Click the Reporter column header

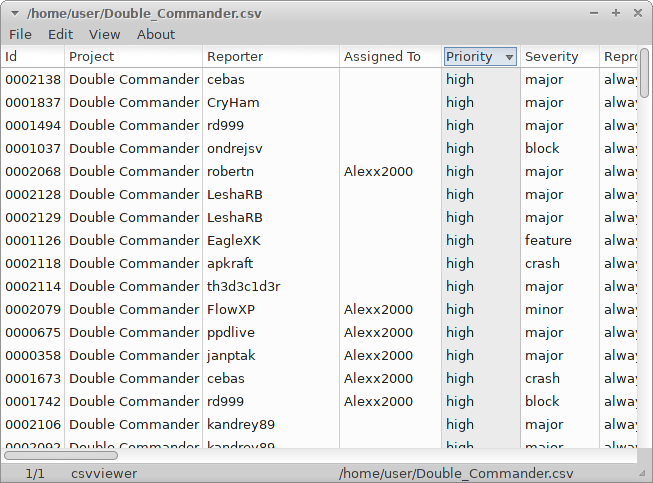(x=271, y=57)
